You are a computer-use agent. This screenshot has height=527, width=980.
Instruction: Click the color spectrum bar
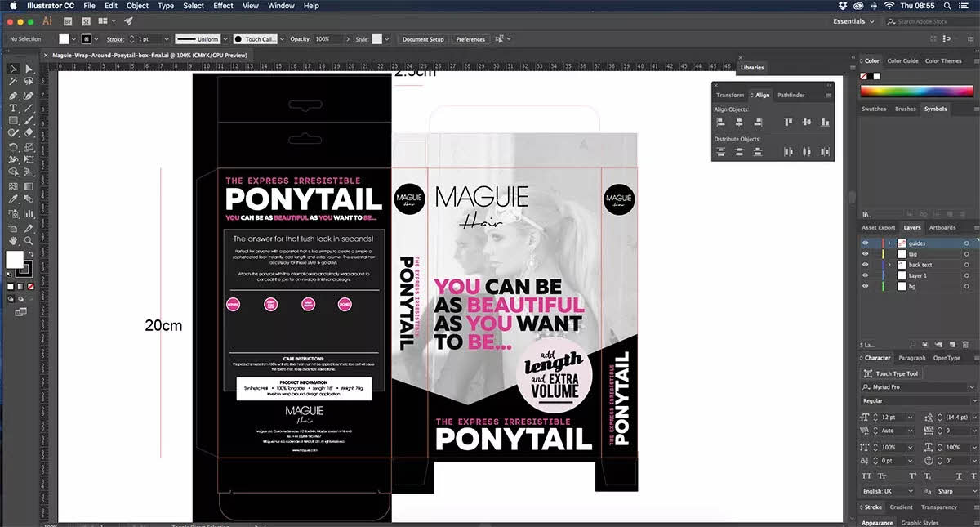click(919, 91)
